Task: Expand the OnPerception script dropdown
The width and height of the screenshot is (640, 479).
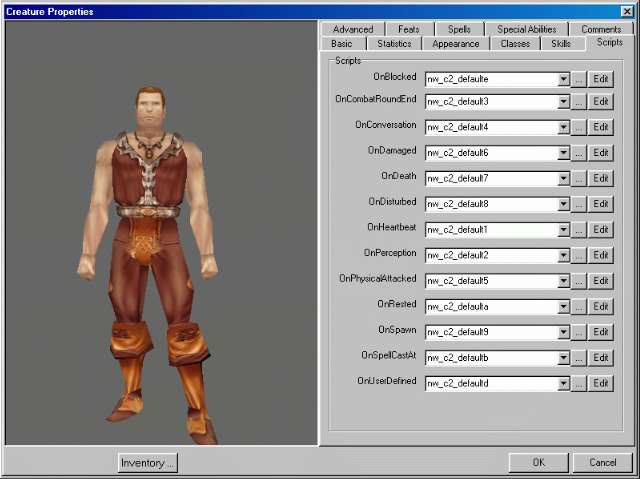Action: tap(563, 255)
